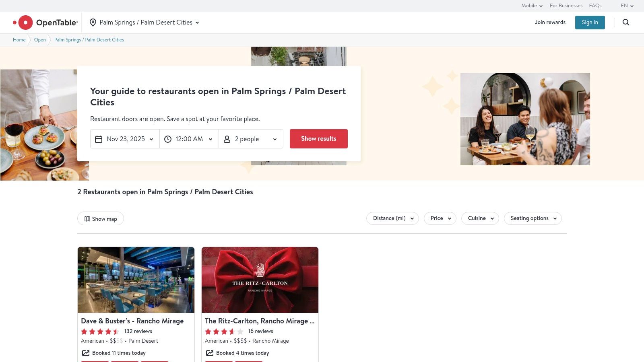Click the person icon in the party size selector

coord(227,139)
